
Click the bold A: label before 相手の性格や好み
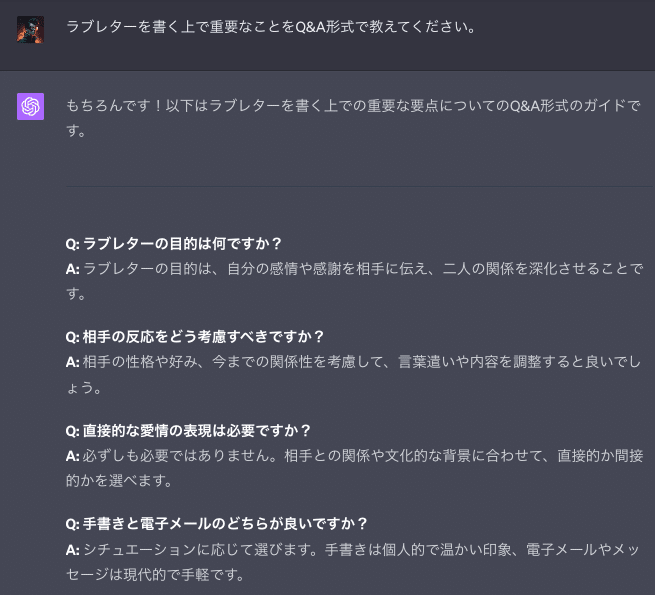pyautogui.click(x=72, y=361)
